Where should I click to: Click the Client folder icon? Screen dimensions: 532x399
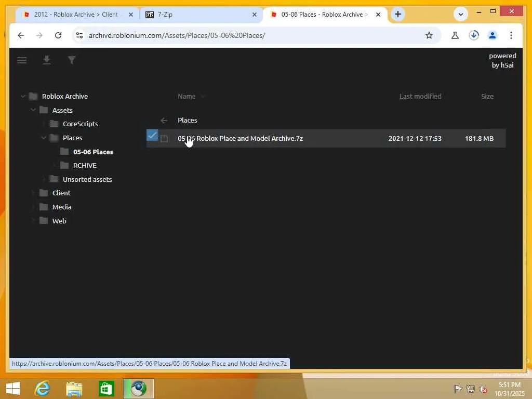(x=44, y=193)
